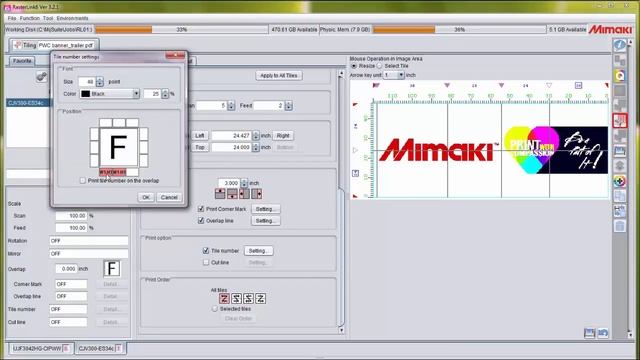
Task: Switch to the Favorite tab
Action: 22,61
